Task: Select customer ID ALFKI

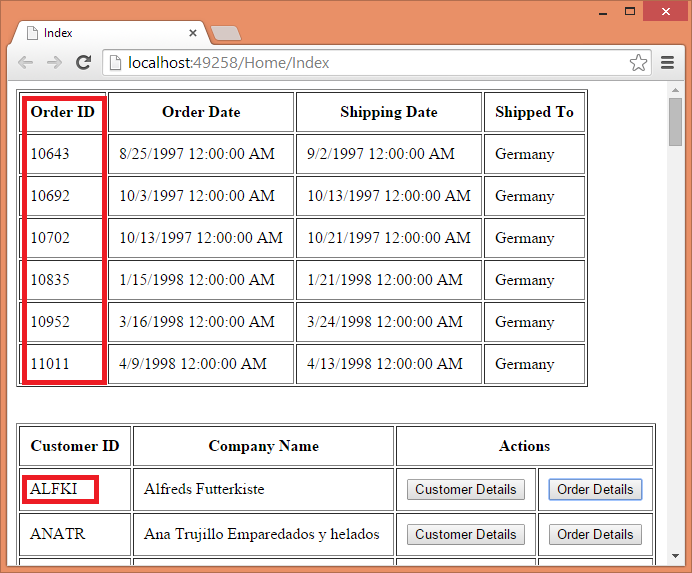Action: (53, 489)
